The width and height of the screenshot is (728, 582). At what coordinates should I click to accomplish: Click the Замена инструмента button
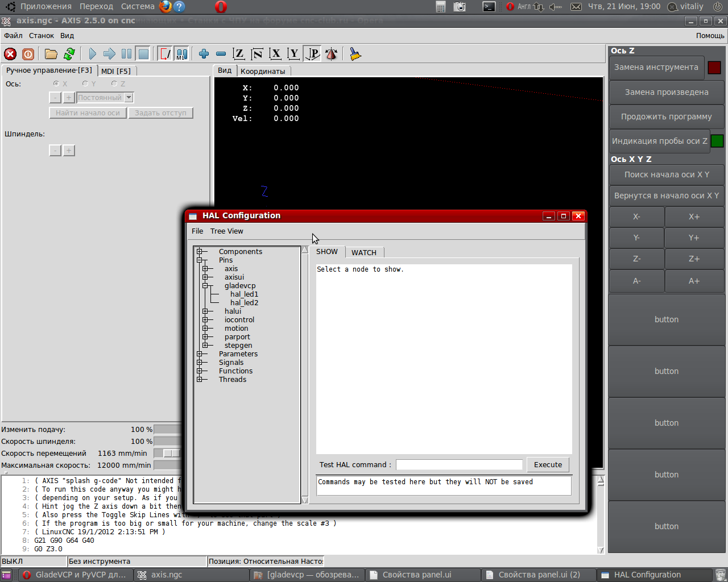[656, 67]
